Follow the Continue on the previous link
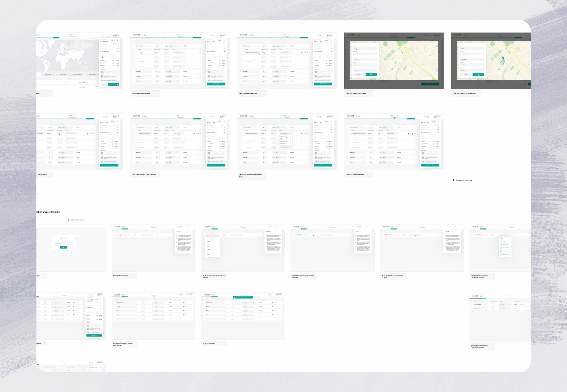567x392 pixels. [x=77, y=220]
